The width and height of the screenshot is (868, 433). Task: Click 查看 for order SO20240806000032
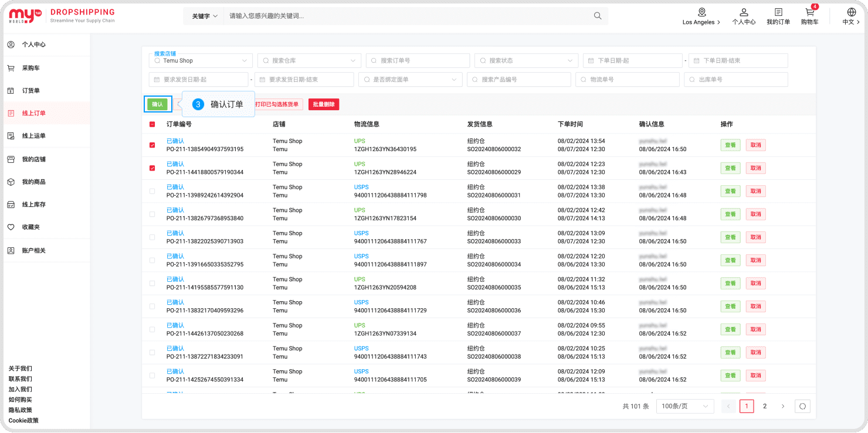click(x=730, y=145)
